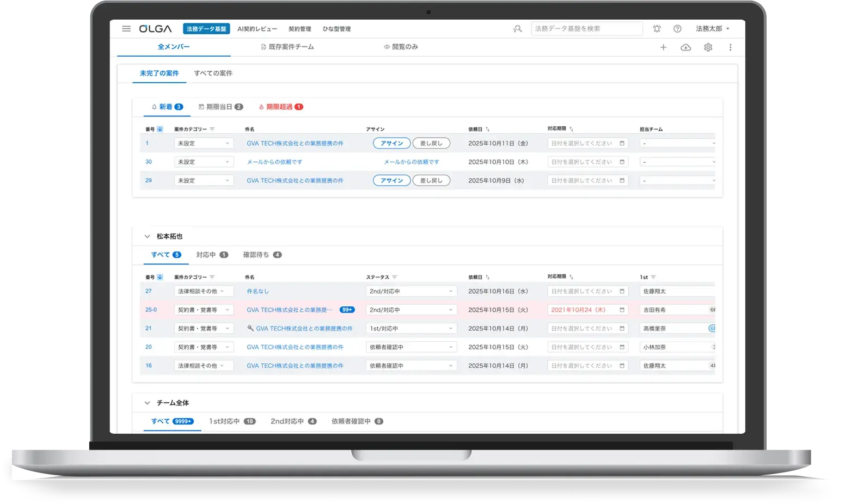Image resolution: width=845 pixels, height=504 pixels.
Task: Click the ステータス column filter icon
Action: tap(395, 277)
